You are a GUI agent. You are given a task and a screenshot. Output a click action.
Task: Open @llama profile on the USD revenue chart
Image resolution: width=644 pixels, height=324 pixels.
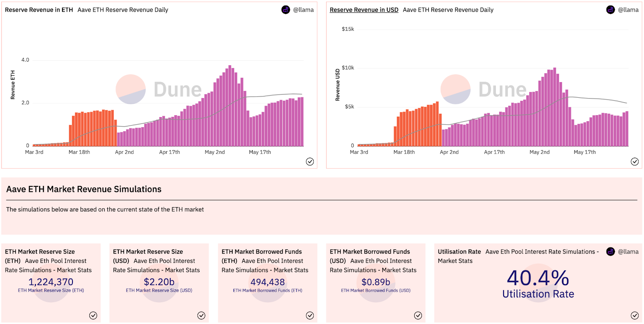pos(628,10)
